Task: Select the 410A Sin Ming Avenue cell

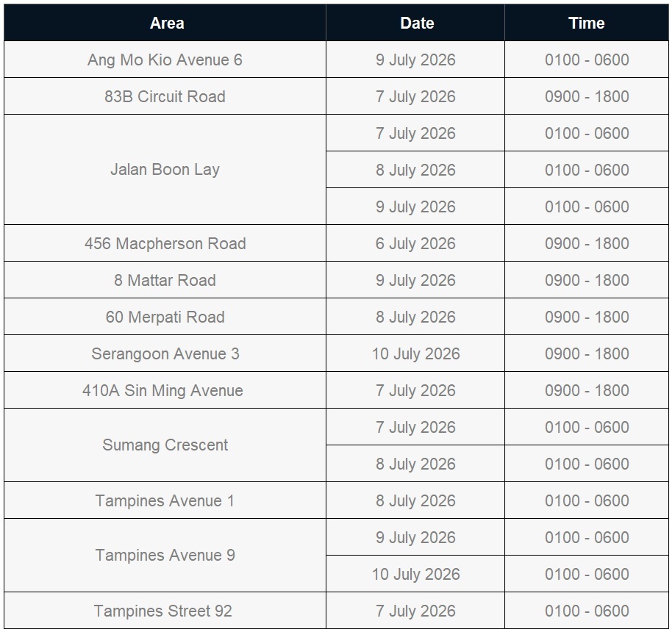Action: tap(165, 390)
